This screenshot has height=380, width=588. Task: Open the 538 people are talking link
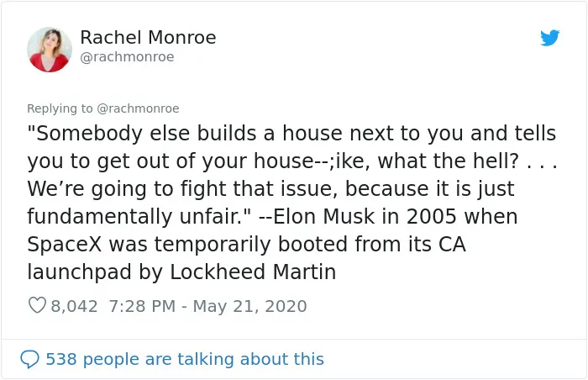[185, 359]
